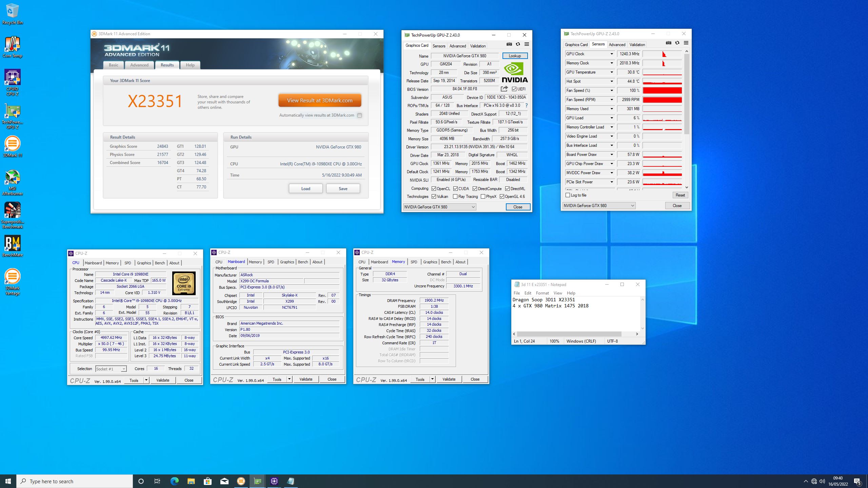Open Validation tab in GPU-Z Graphics Card window
Viewport: 868px width, 488px height.
478,46
